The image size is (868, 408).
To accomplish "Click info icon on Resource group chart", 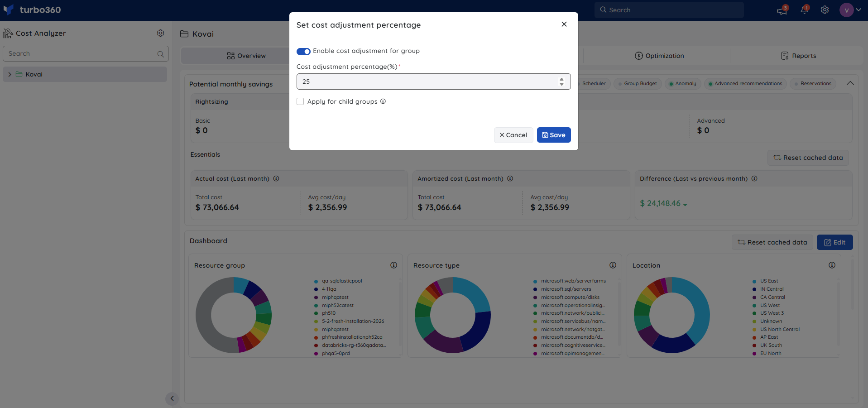I will (394, 265).
